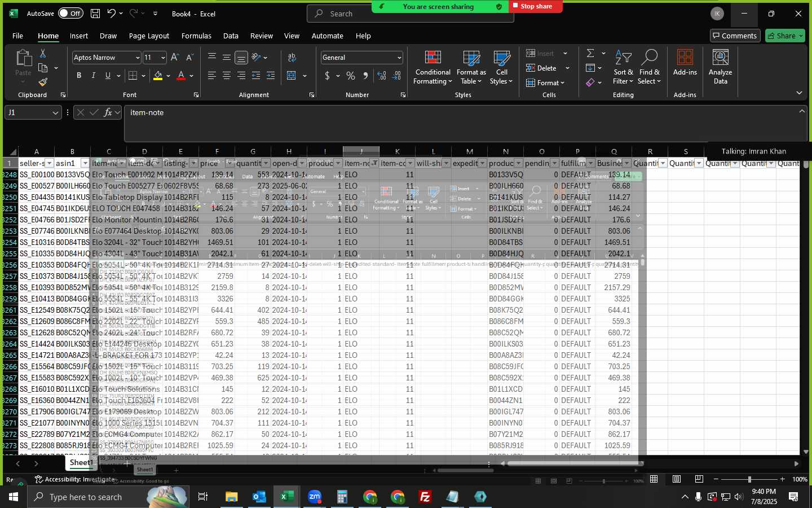The width and height of the screenshot is (812, 508).
Task: Open the font size 11 dropdown
Action: 163,58
